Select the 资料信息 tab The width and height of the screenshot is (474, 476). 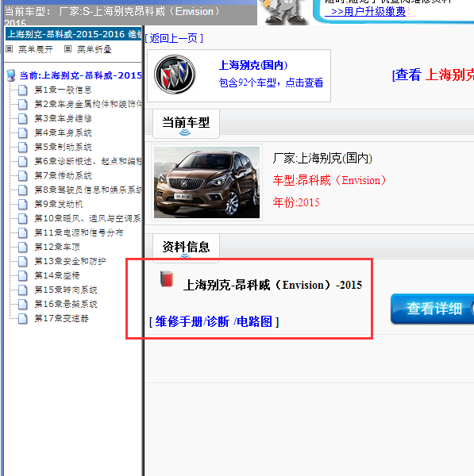click(186, 248)
